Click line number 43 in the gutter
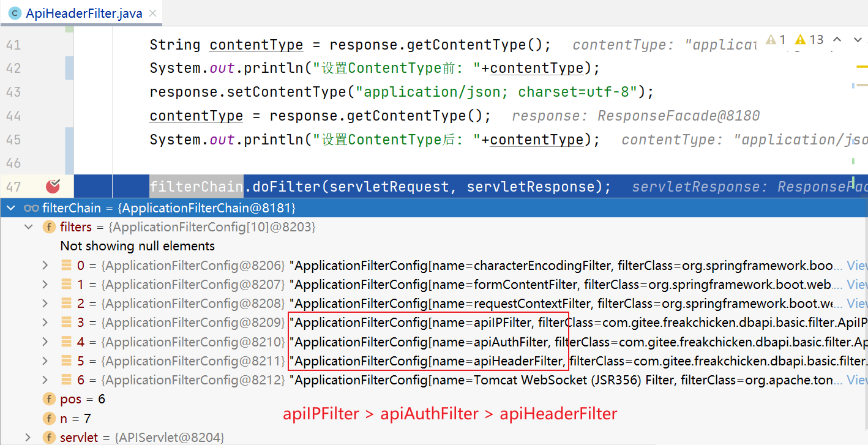868x445 pixels. pos(13,92)
